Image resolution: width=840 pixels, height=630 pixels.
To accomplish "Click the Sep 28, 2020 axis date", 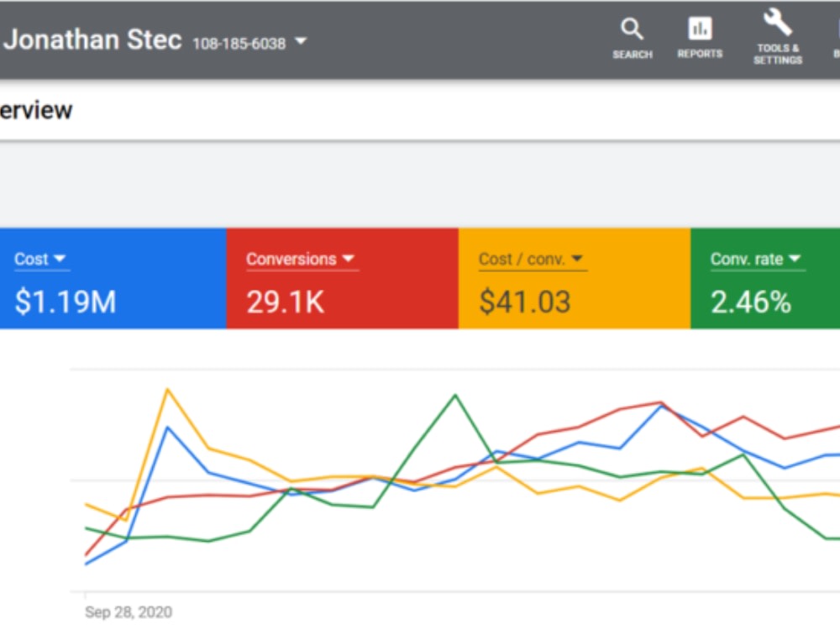I will click(x=129, y=612).
